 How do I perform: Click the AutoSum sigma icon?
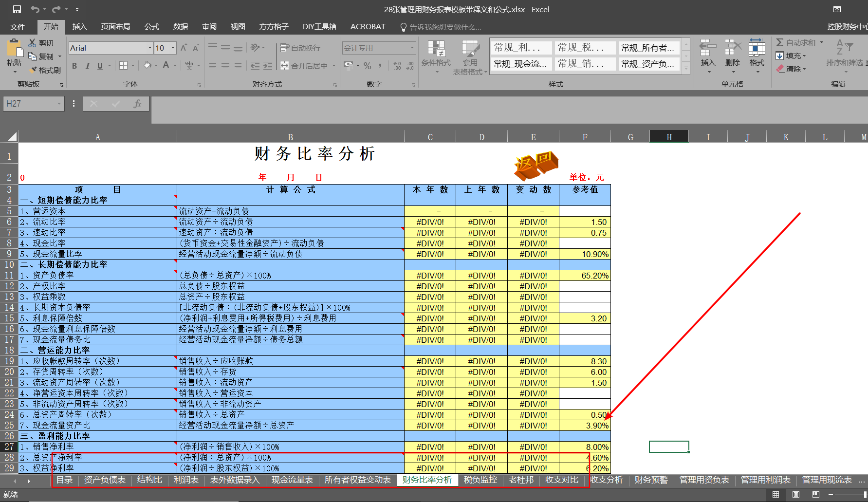click(x=780, y=43)
